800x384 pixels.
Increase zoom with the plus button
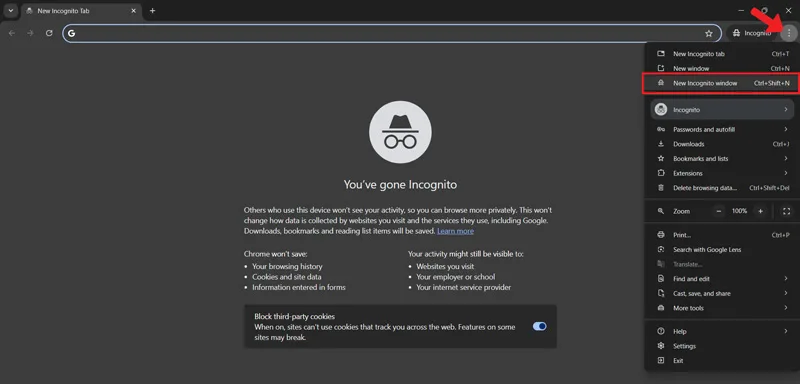click(760, 211)
